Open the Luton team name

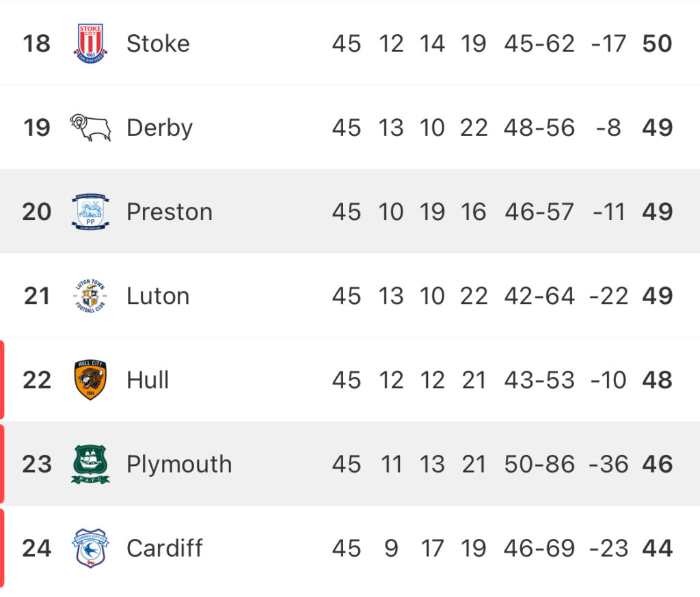click(158, 296)
